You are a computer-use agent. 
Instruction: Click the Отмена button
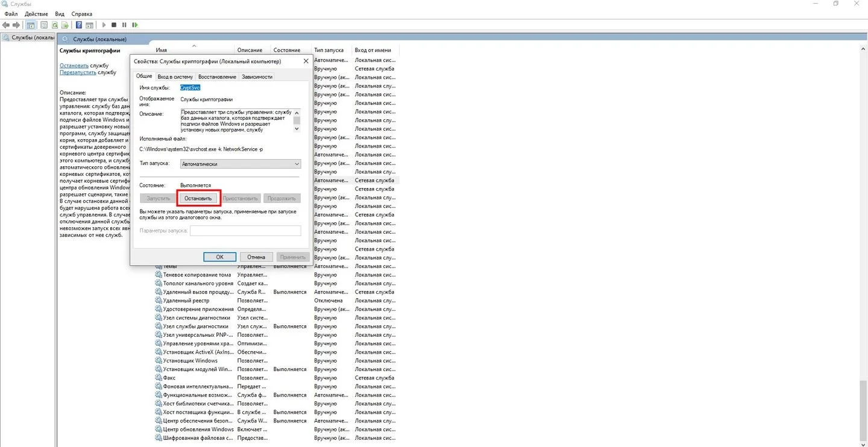[256, 257]
